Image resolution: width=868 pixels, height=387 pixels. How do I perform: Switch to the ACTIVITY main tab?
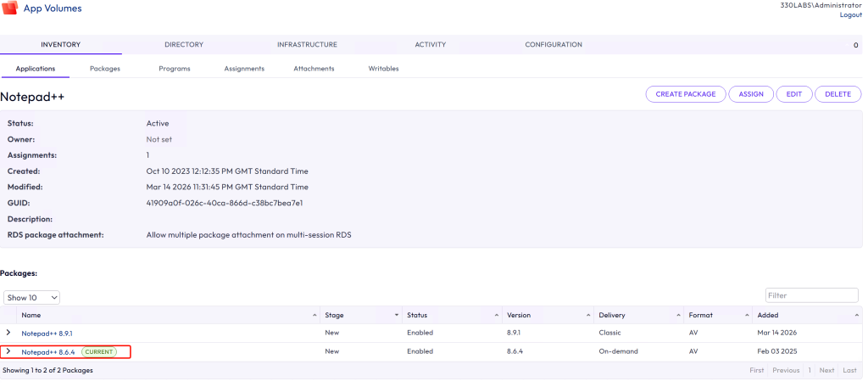tap(430, 44)
